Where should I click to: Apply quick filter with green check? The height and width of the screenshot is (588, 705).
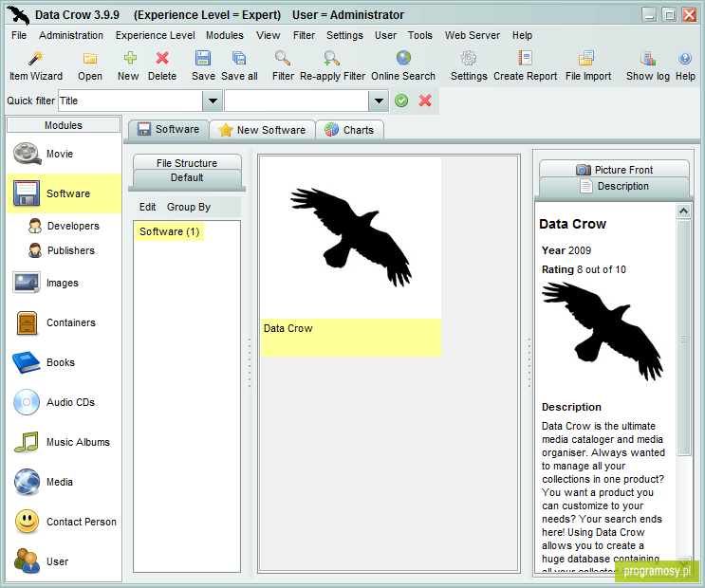[x=401, y=101]
